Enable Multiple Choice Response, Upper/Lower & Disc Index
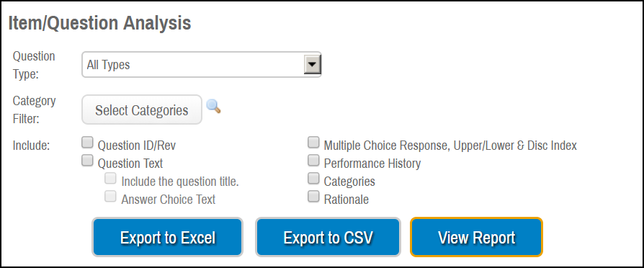 tap(313, 143)
